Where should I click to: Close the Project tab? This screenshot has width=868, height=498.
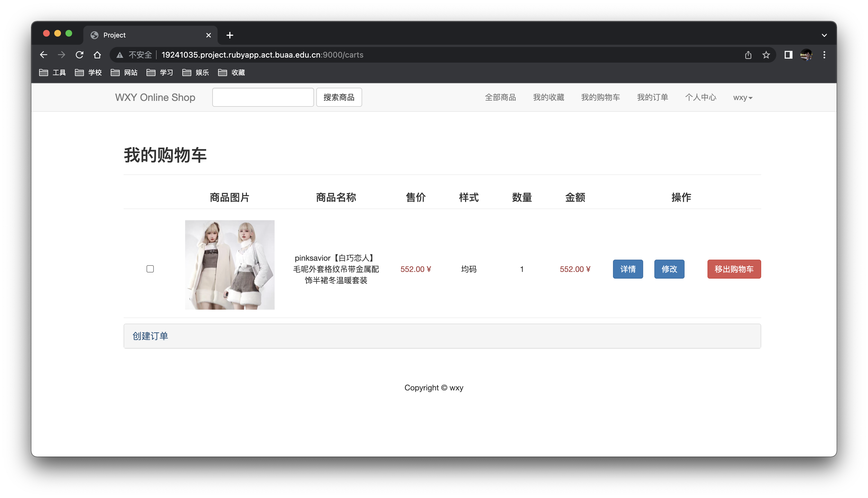208,35
